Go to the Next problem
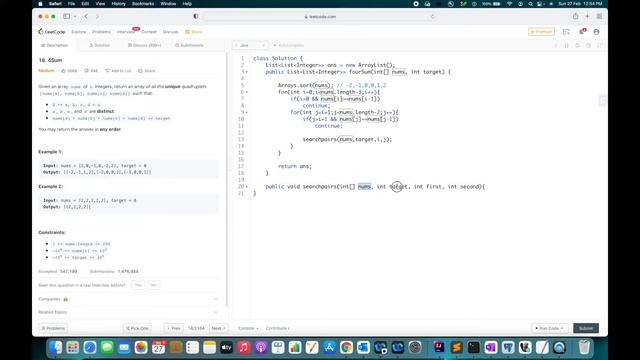Screen dimensions: 640x360 219,328
